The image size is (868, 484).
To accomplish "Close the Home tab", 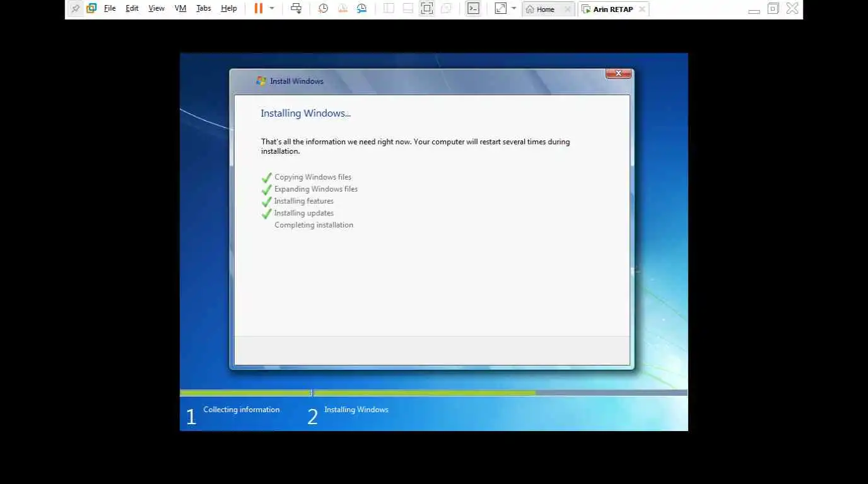I will 567,9.
